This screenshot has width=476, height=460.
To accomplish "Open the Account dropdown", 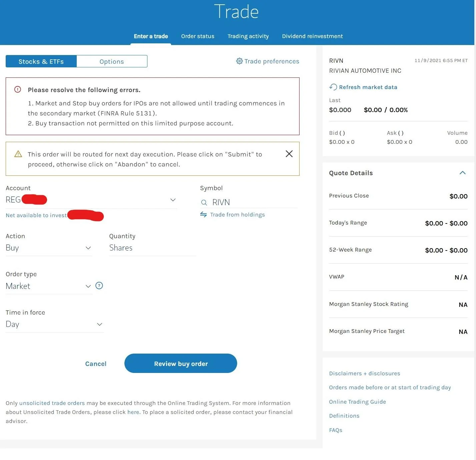I will pyautogui.click(x=91, y=200).
